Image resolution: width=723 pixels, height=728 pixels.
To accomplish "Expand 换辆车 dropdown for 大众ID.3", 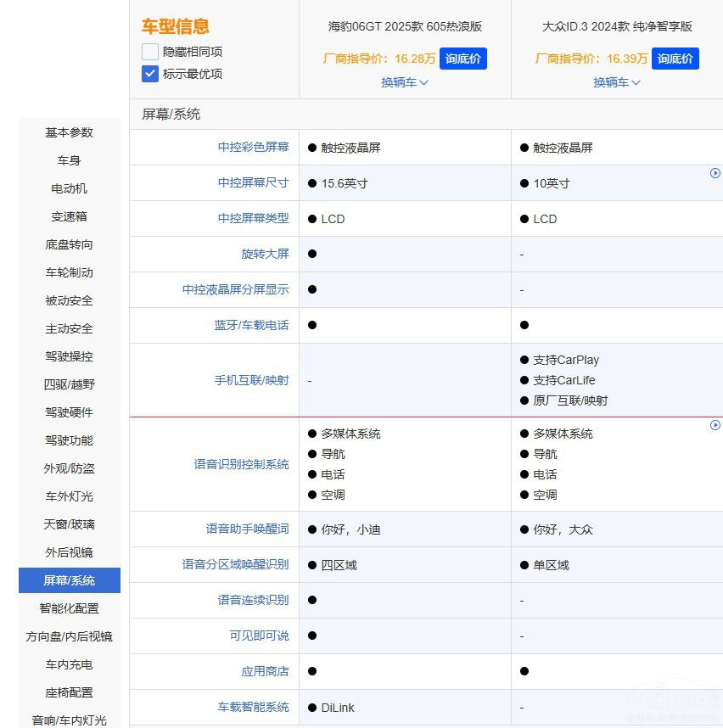I will pyautogui.click(x=617, y=82).
